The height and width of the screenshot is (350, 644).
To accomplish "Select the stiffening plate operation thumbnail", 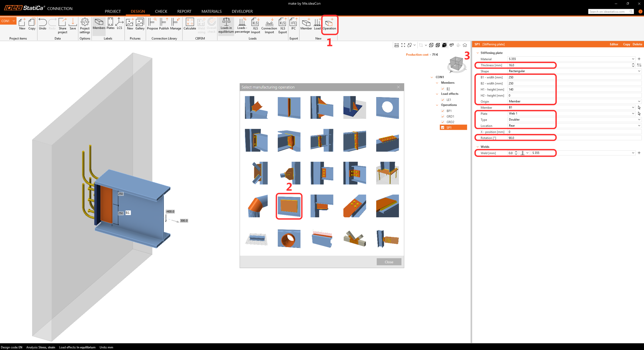I will [x=289, y=206].
